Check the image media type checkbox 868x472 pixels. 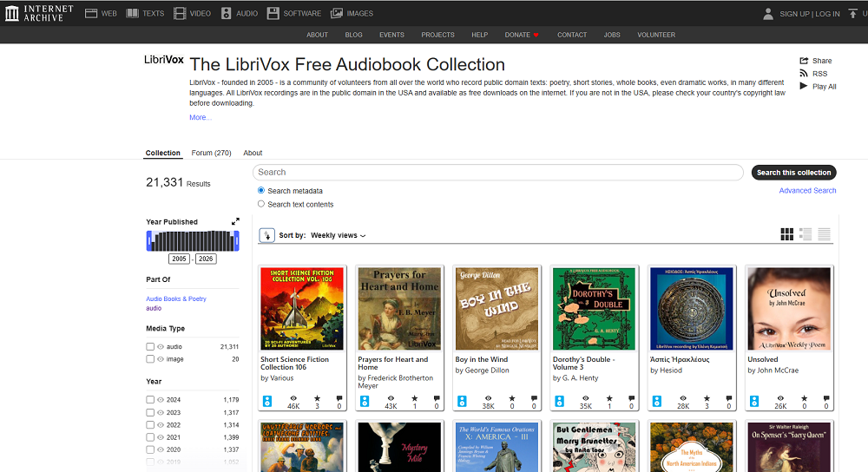tap(150, 359)
